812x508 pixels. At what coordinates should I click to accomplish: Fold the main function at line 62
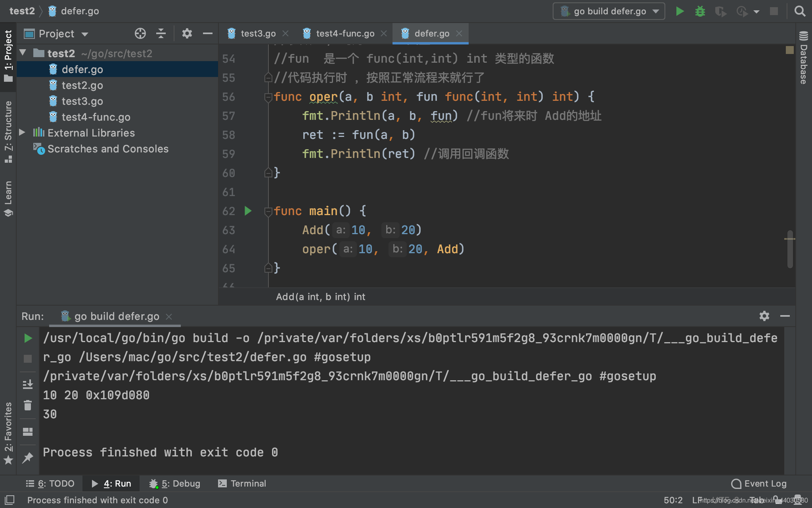[268, 211]
